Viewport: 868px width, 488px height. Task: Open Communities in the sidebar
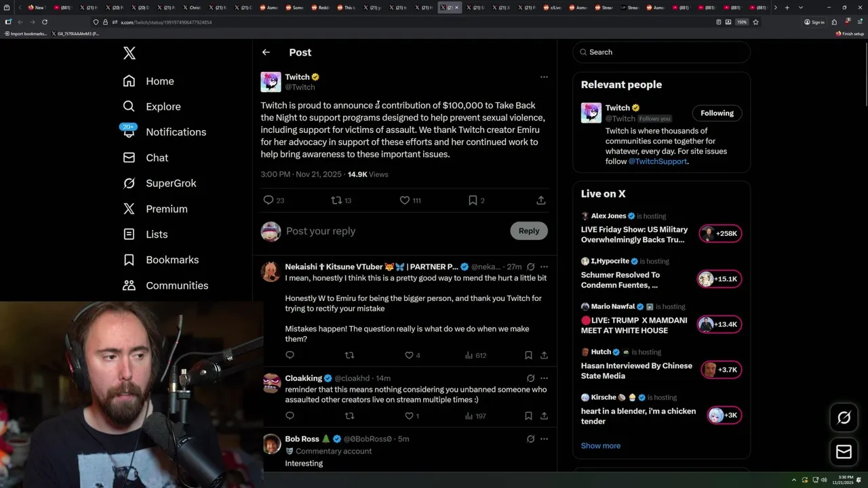pyautogui.click(x=165, y=285)
